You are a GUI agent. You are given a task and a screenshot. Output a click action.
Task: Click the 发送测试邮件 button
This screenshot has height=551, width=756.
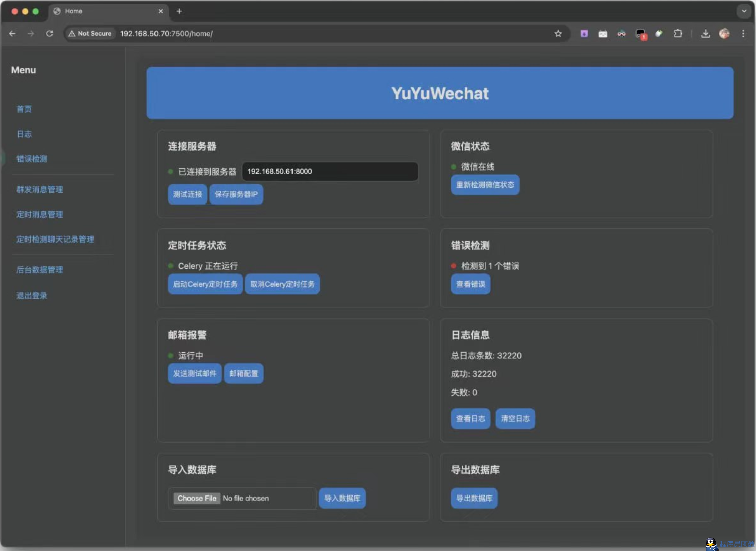[195, 373]
